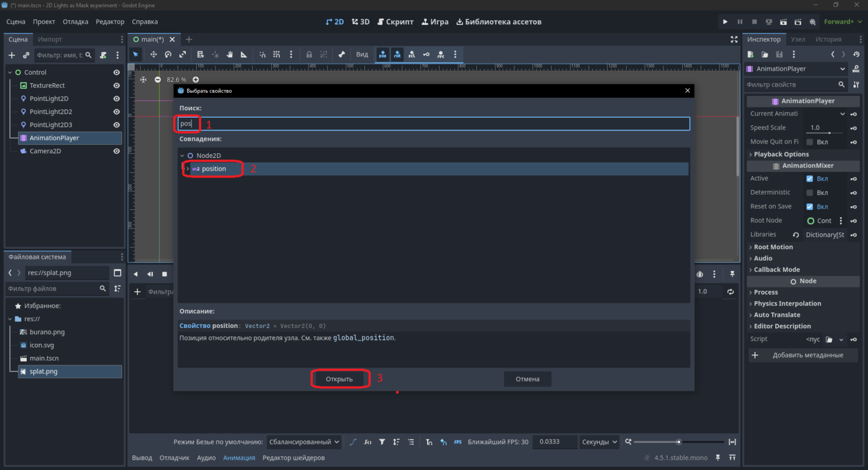Toggle the Active checkbox in AnimationMixer
The height and width of the screenshot is (470, 868).
coord(810,179)
